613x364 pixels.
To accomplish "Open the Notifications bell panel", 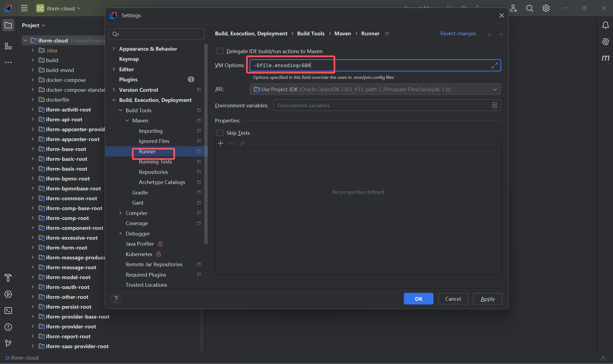I will point(605,25).
